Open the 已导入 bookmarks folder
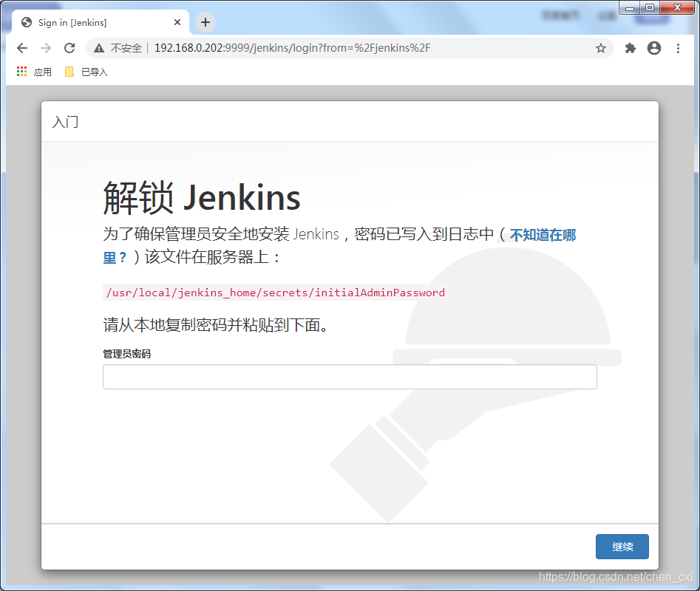The image size is (700, 591). pyautogui.click(x=86, y=72)
